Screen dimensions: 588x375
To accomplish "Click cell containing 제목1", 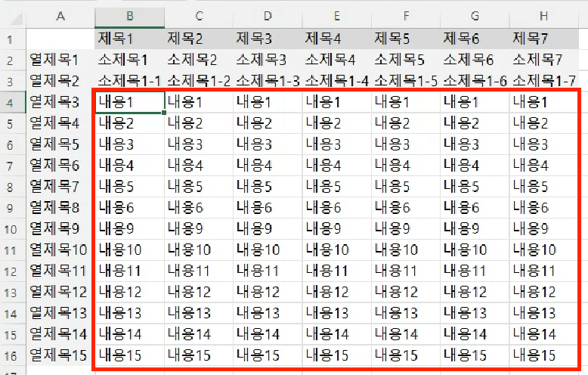I will pos(129,39).
